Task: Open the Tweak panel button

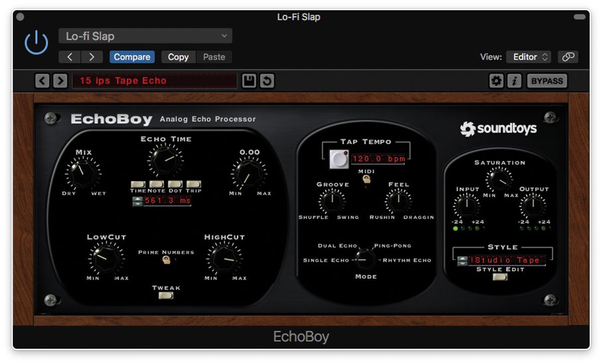Action: (x=166, y=295)
